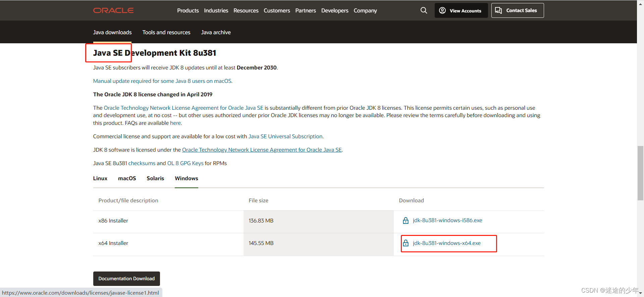Open the Developers menu
This screenshot has height=297, width=644.
point(335,10)
